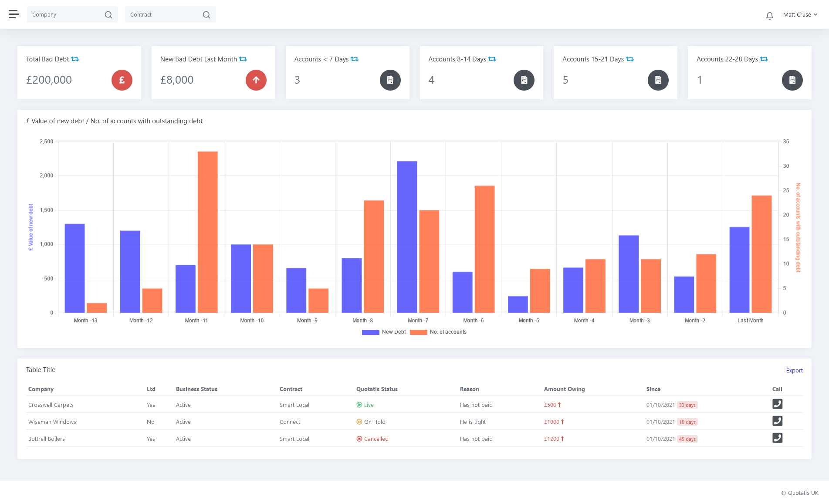The image size is (829, 504).
Task: Open the hamburger navigation menu
Action: pos(14,14)
